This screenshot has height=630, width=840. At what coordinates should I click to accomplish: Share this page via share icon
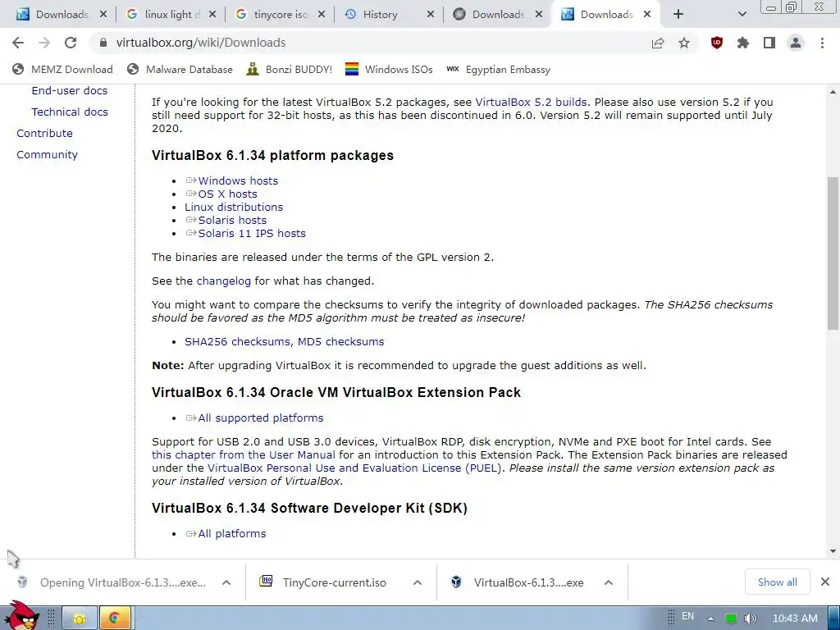pyautogui.click(x=658, y=43)
